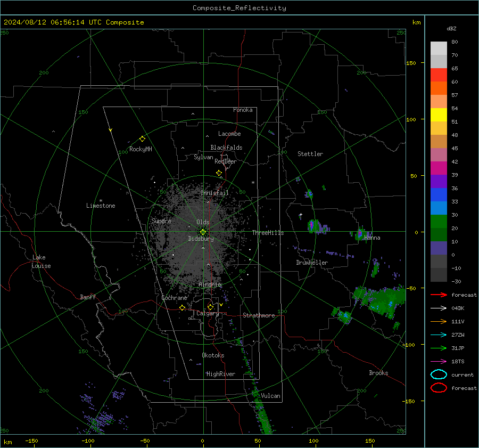Image resolution: width=479 pixels, height=448 pixels.
Task: Click the Cochrane town label
Action: (174, 298)
